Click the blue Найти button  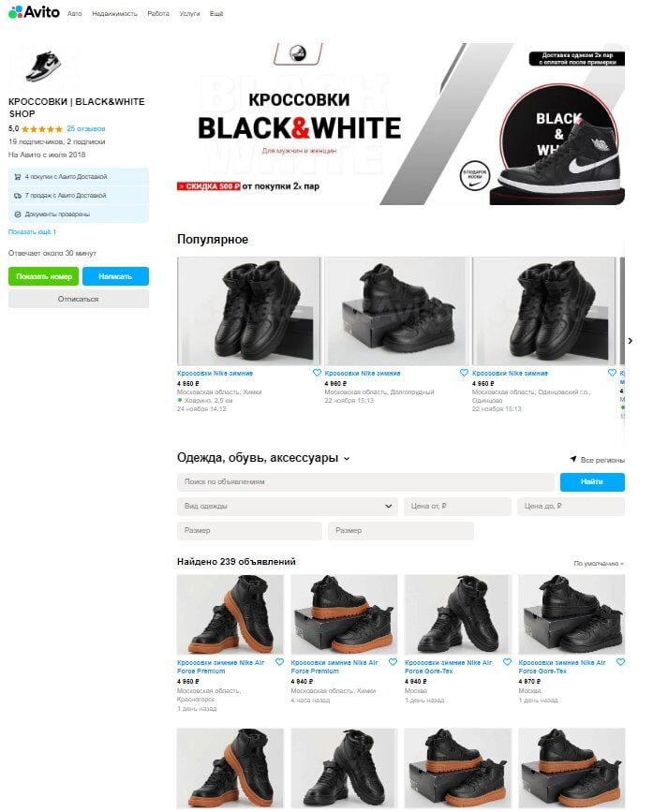(x=592, y=481)
